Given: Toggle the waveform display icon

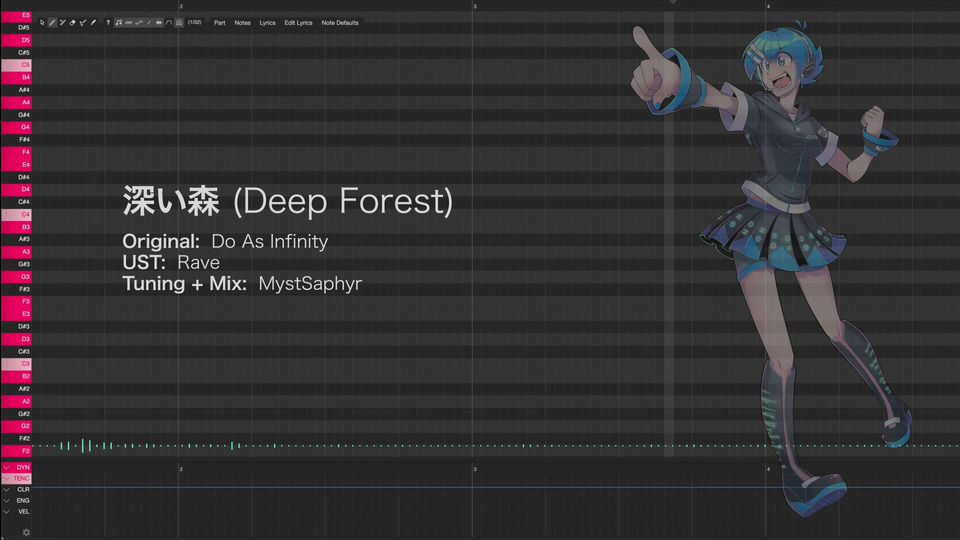Looking at the screenshot, I should click(x=129, y=23).
